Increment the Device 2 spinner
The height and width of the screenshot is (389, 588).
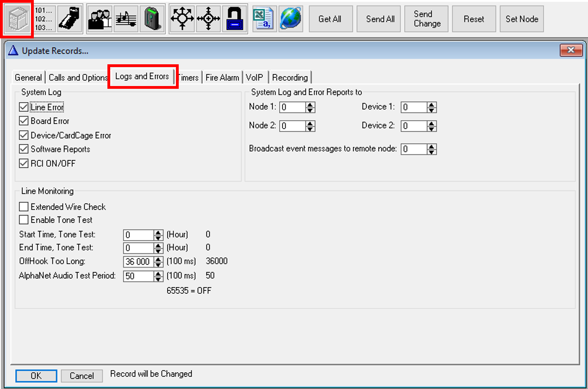[x=432, y=123]
